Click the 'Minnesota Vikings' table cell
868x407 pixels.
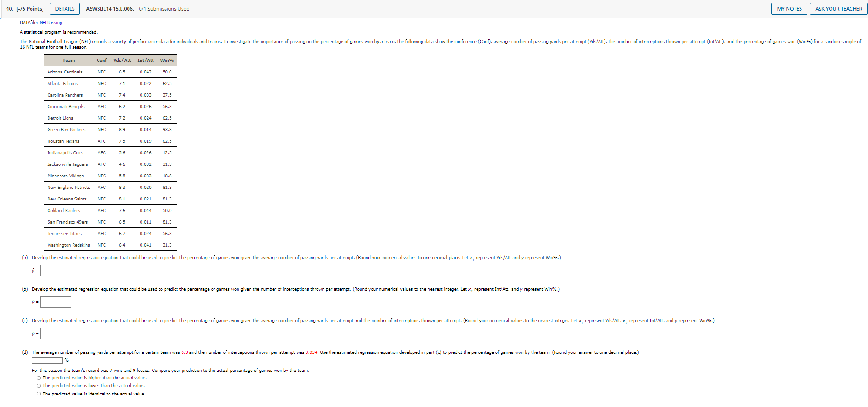[x=68, y=176]
